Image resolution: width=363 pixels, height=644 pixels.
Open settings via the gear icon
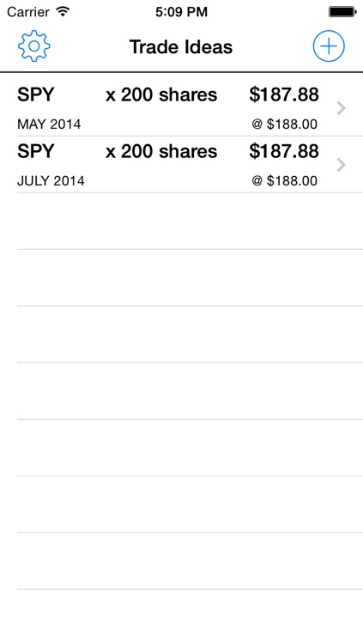pyautogui.click(x=33, y=46)
